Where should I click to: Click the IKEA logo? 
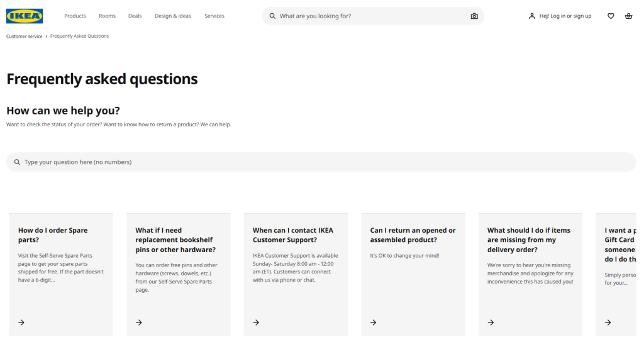25,16
